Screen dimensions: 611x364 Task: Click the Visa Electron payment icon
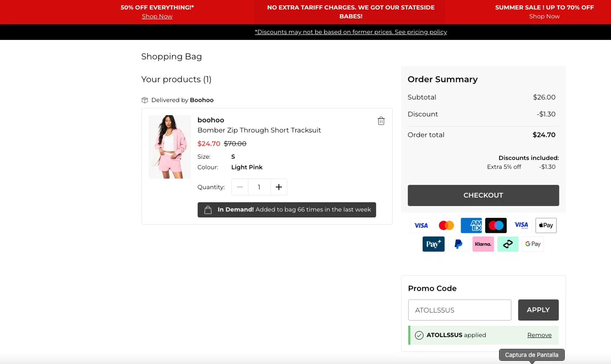point(521,225)
